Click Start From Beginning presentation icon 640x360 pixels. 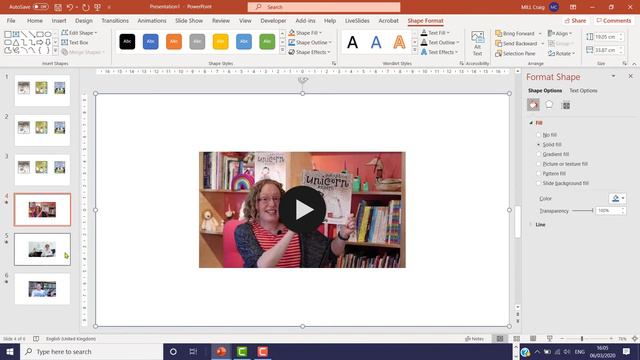tap(98, 7)
